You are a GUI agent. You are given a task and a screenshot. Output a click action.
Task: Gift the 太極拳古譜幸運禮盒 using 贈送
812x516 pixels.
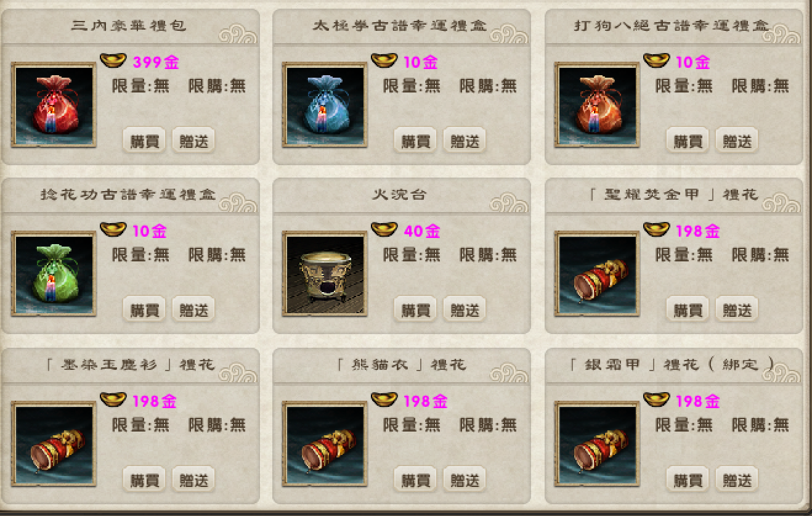465,141
